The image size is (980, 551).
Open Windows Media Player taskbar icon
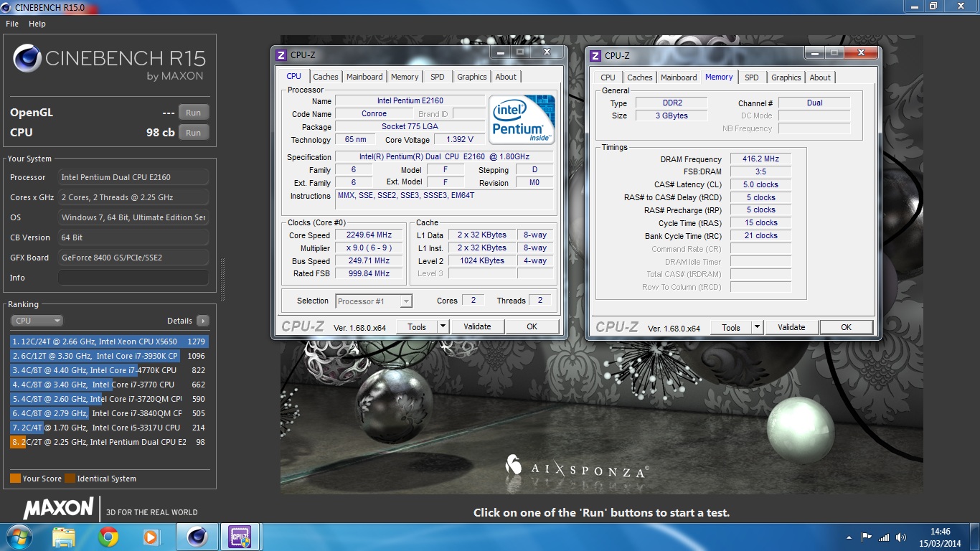(151, 537)
